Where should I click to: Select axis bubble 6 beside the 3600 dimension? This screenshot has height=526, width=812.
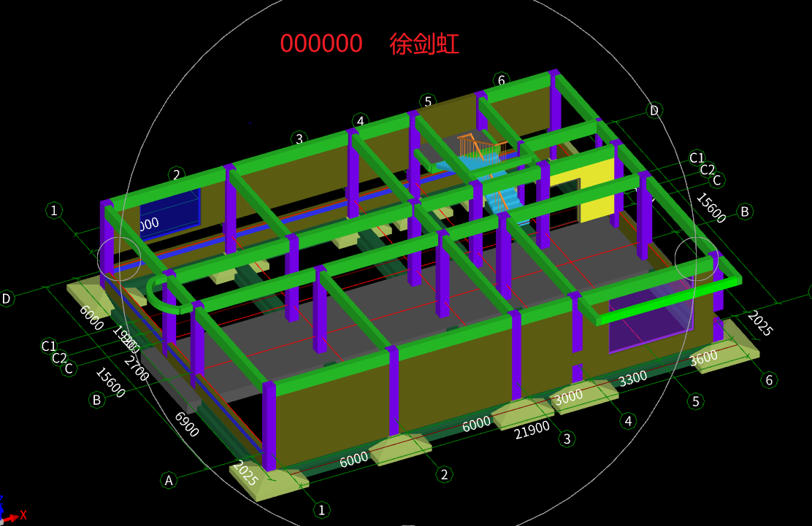(769, 380)
